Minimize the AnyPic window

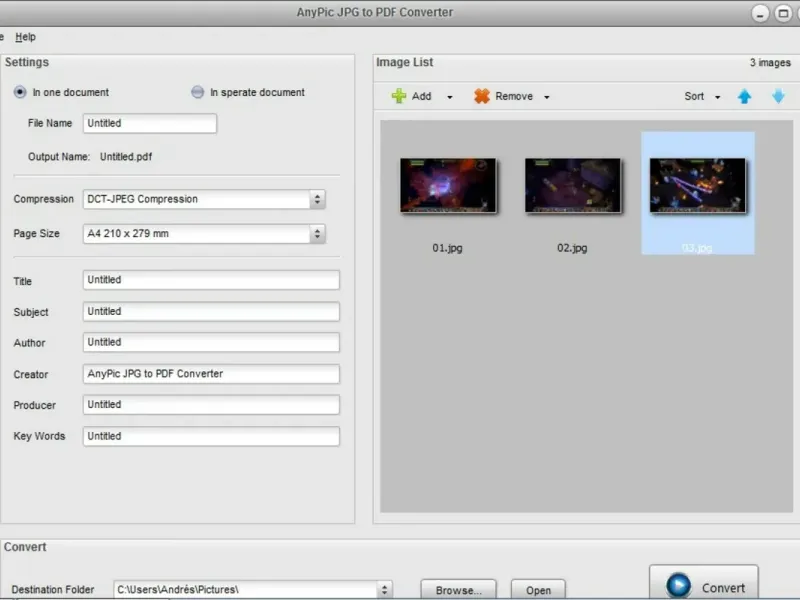coord(760,13)
